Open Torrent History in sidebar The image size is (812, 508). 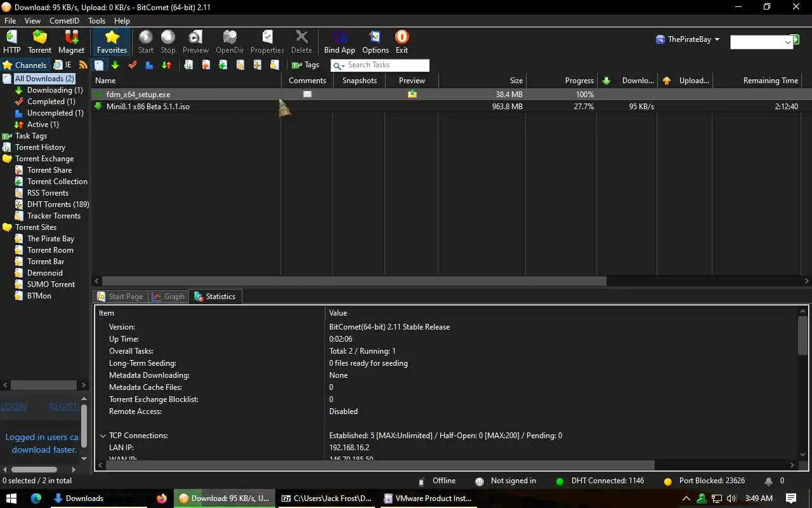tap(40, 147)
